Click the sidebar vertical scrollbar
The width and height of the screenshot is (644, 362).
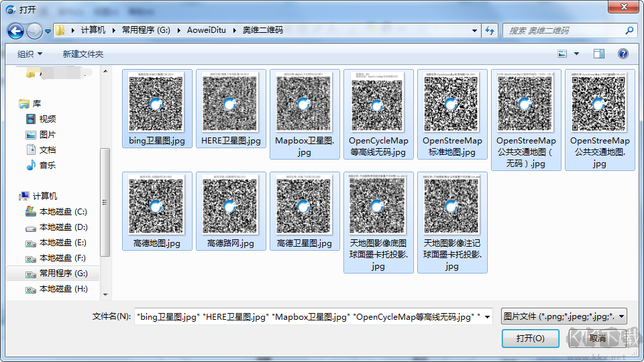coord(105,201)
